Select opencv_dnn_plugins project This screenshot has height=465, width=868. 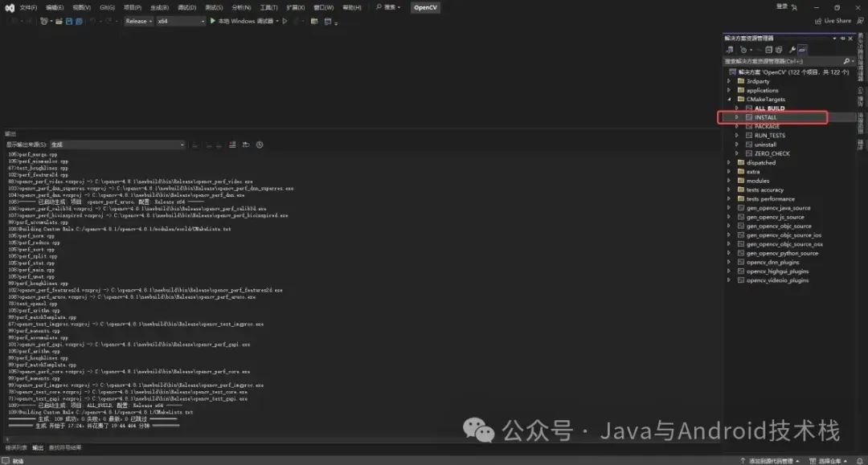coord(772,262)
